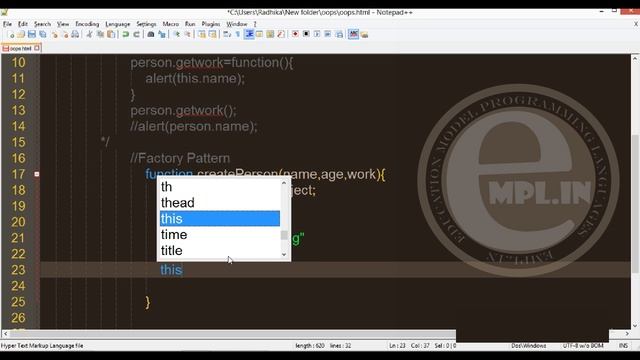Choose 'thead' from the autocomplete list

(x=220, y=202)
